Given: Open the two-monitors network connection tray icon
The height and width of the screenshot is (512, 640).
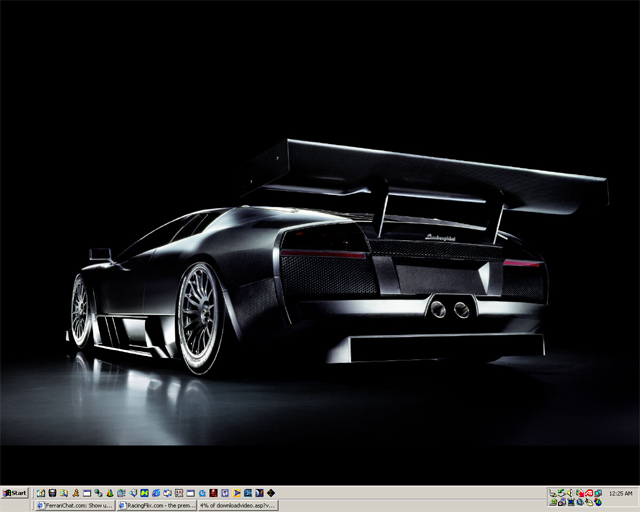Looking at the screenshot, I should 598,493.
